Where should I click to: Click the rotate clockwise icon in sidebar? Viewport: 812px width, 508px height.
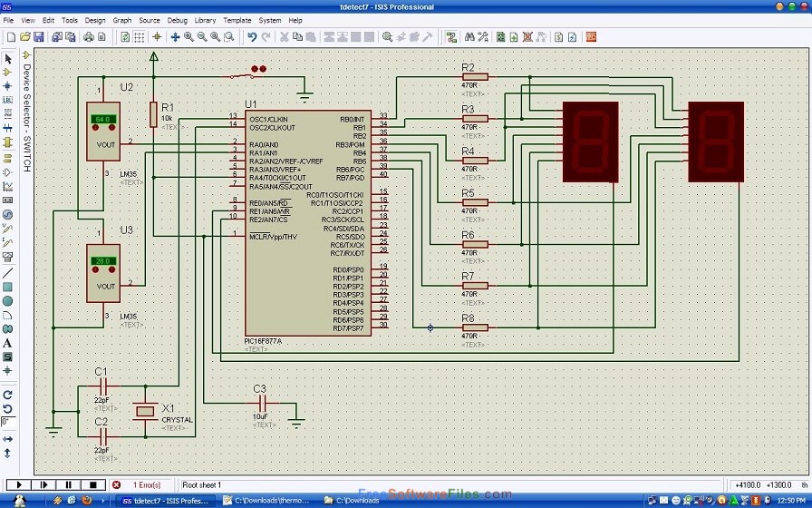pos(7,396)
